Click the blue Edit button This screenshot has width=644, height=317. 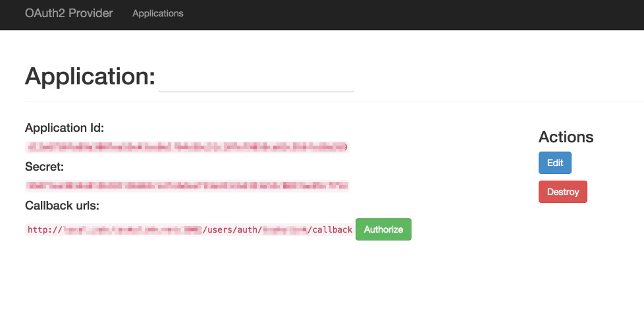555,163
